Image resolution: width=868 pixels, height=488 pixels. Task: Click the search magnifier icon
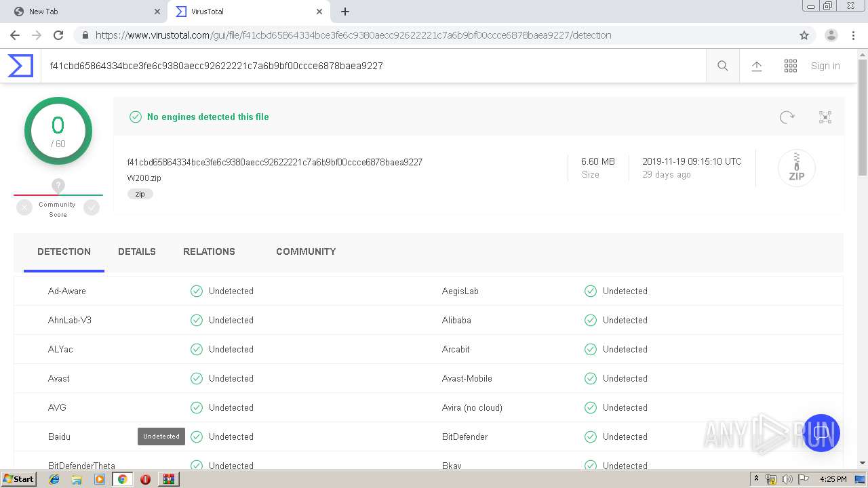723,66
